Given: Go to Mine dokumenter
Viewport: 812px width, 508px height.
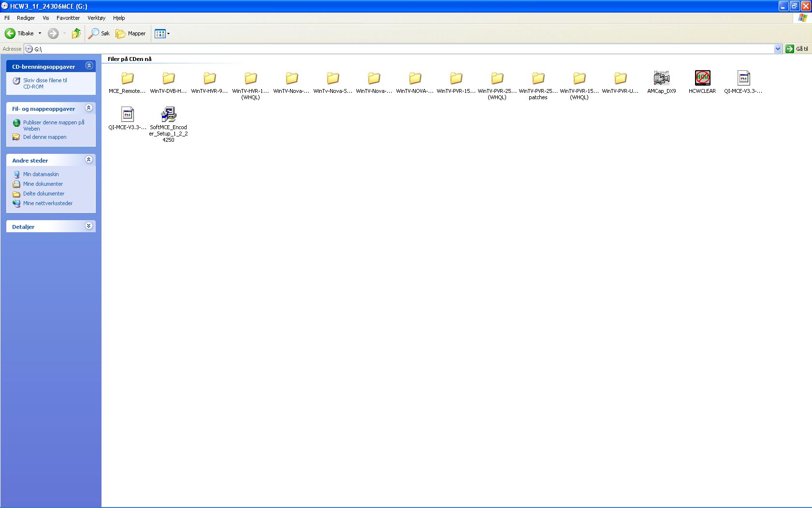Looking at the screenshot, I should pyautogui.click(x=43, y=184).
